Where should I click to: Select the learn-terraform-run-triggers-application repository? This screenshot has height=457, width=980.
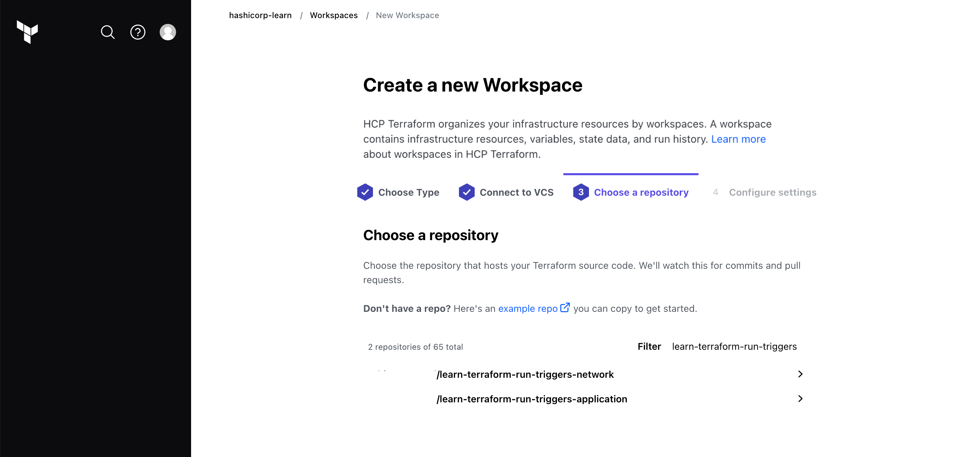532,399
